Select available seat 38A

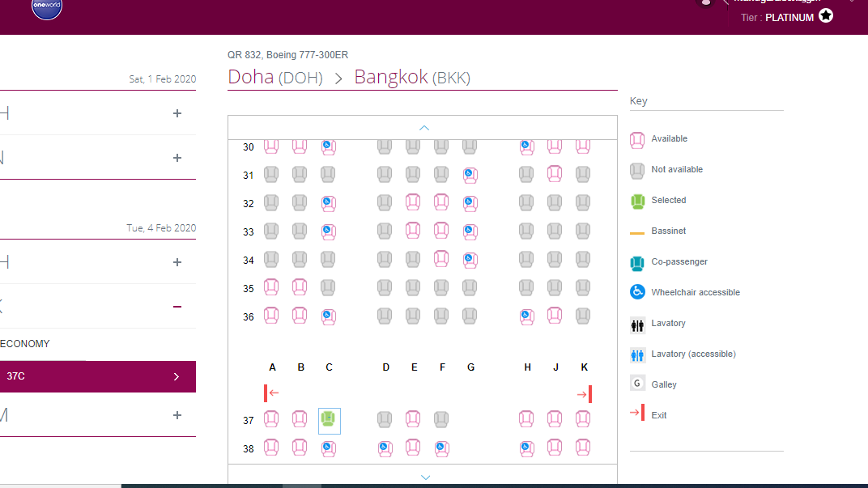pos(271,447)
